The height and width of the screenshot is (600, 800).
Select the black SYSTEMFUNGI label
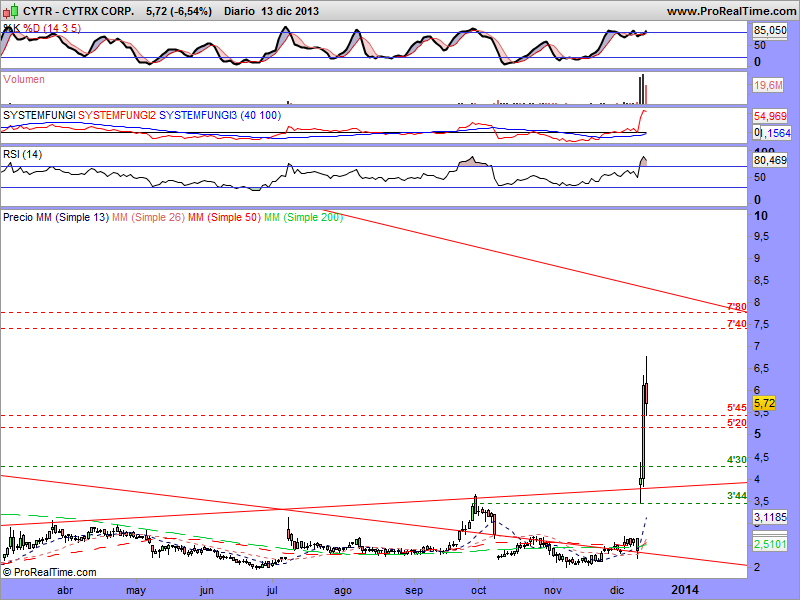pyautogui.click(x=39, y=115)
